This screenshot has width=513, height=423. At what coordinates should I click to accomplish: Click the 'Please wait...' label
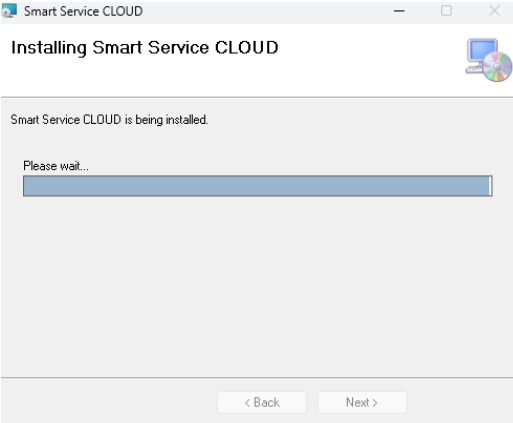click(x=56, y=166)
